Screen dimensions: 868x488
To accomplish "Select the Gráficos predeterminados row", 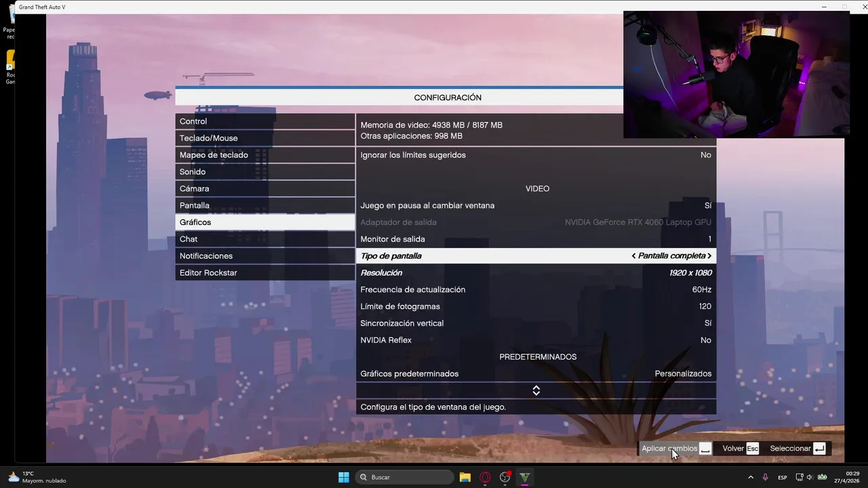I will 536,373.
